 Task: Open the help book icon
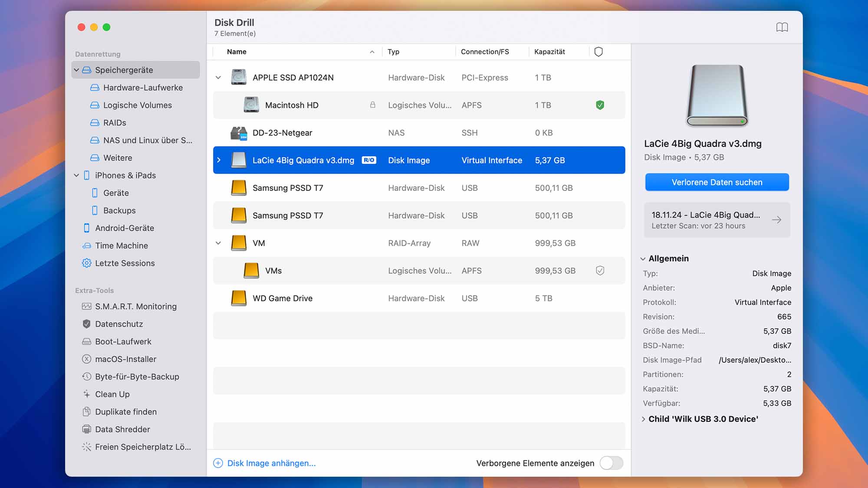click(x=782, y=27)
